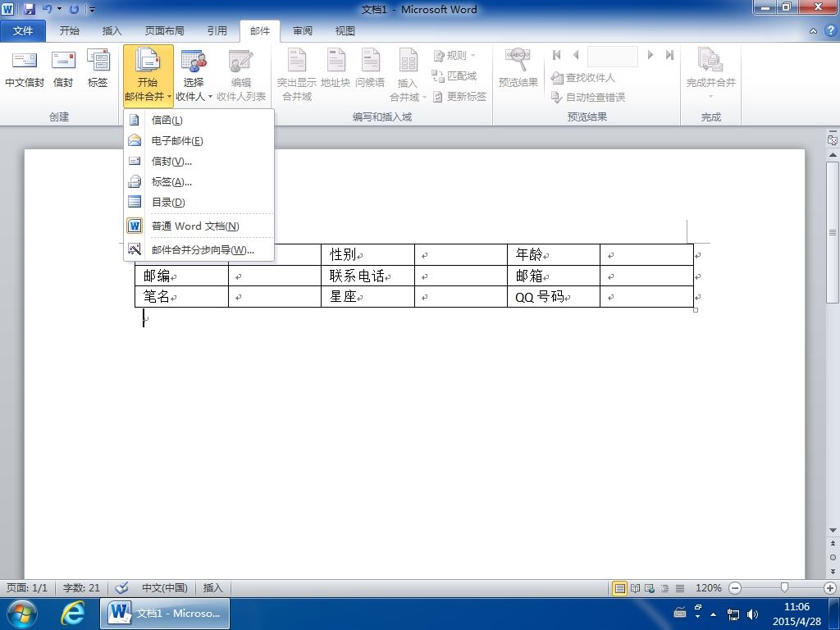Choose 电子邮件(E) menu item

[199, 141]
